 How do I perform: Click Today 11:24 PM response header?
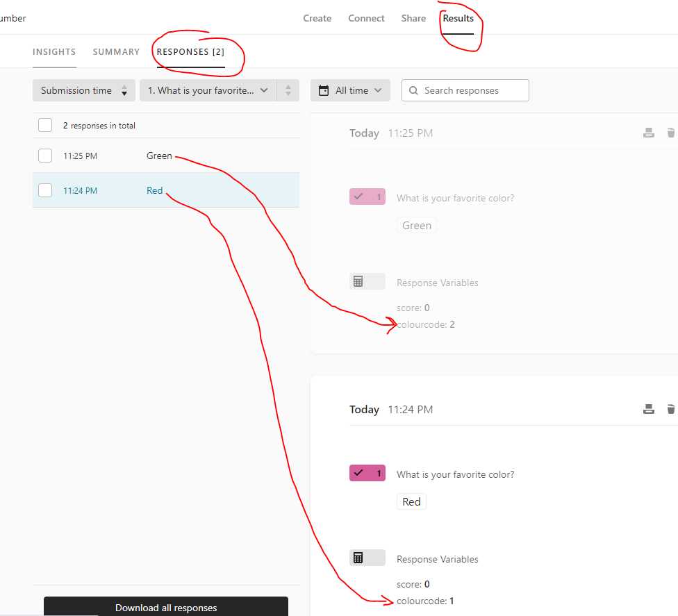pyautogui.click(x=391, y=409)
